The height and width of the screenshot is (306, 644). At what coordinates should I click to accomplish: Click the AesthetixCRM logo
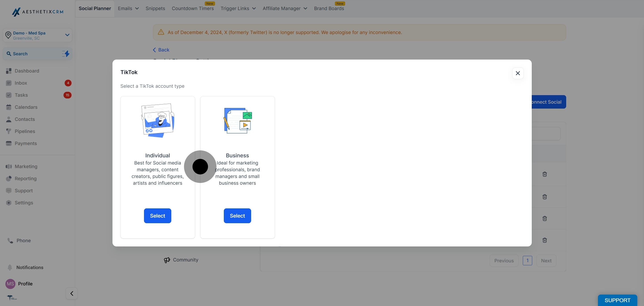coord(38,12)
